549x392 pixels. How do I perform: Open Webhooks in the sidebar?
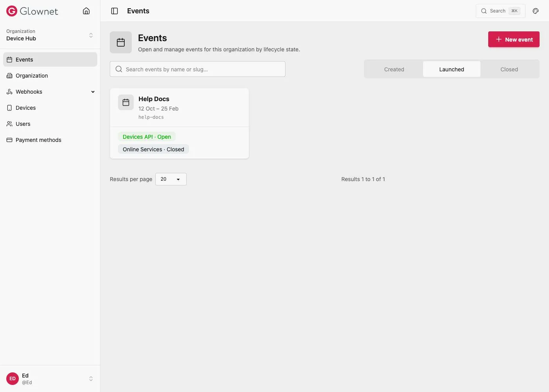[50, 92]
